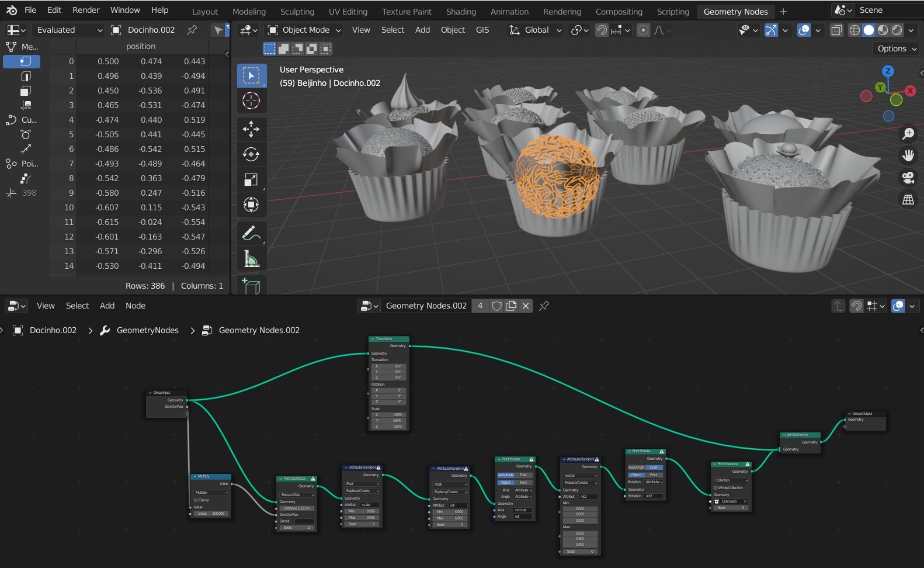This screenshot has height=568, width=924.
Task: Pin the Geometry Nodes.002 node tree
Action: tap(544, 306)
